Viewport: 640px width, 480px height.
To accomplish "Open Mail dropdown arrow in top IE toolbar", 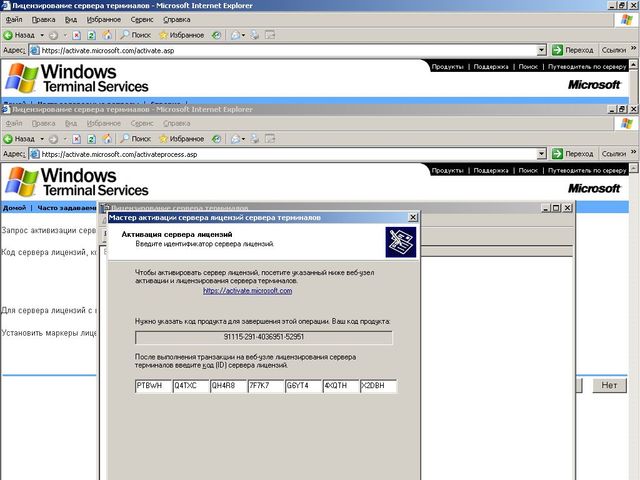I will click(x=243, y=36).
